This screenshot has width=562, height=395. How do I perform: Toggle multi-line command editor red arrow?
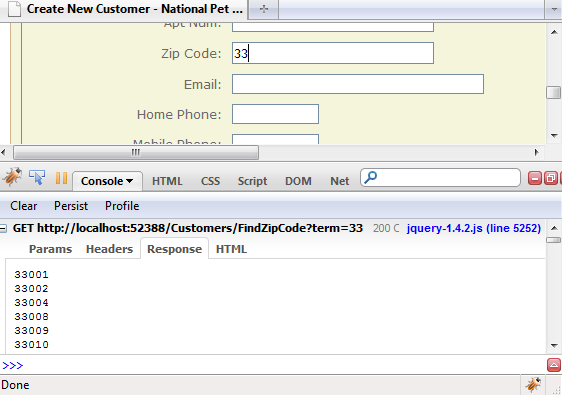(554, 365)
